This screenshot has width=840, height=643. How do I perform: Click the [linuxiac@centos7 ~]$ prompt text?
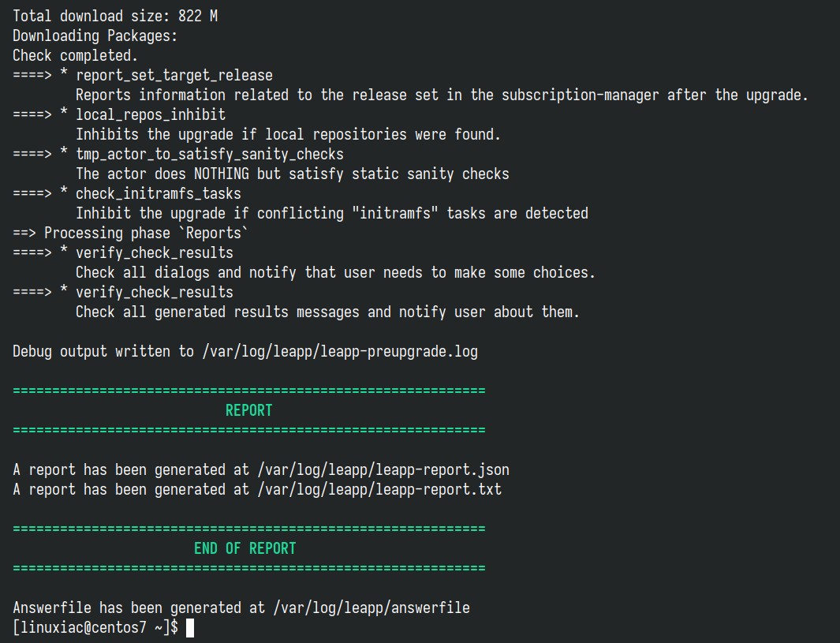point(95,627)
